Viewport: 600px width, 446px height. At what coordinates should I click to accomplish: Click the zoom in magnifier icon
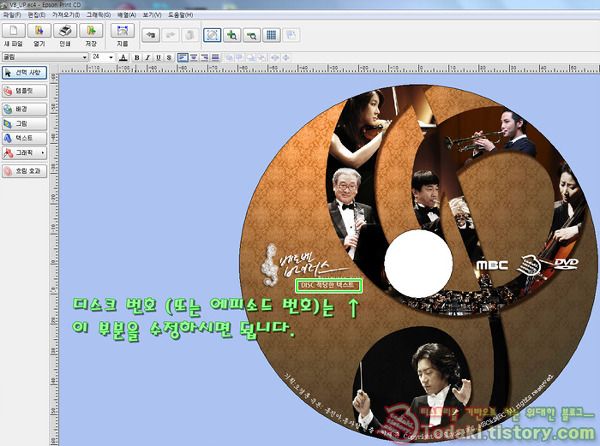(232, 35)
